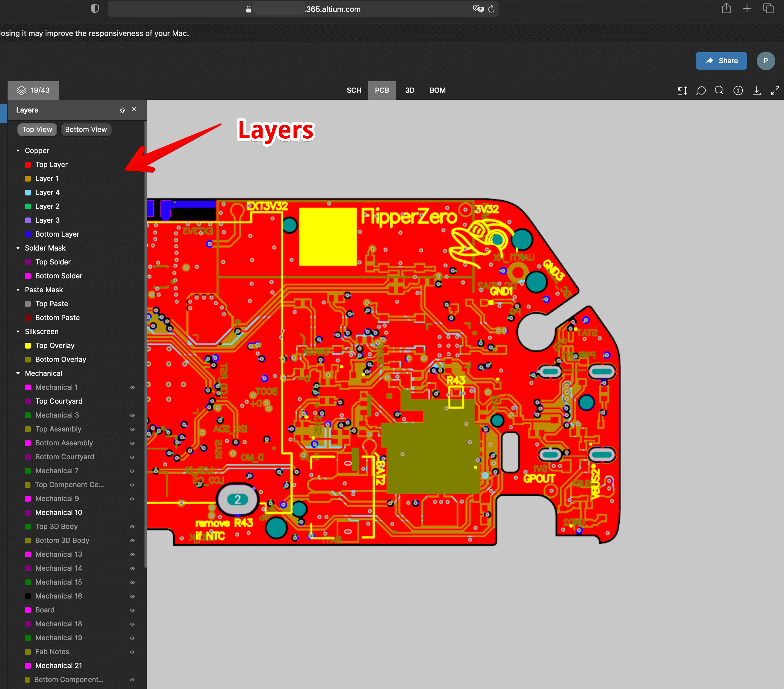Switch to the SCH tab
This screenshot has width=784, height=689.
click(x=354, y=90)
